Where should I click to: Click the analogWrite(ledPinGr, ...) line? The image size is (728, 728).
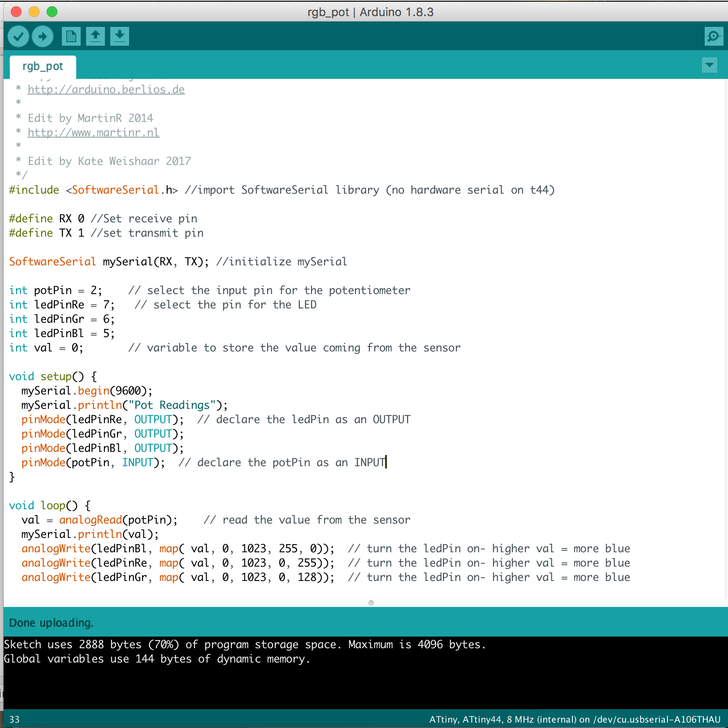(x=326, y=577)
